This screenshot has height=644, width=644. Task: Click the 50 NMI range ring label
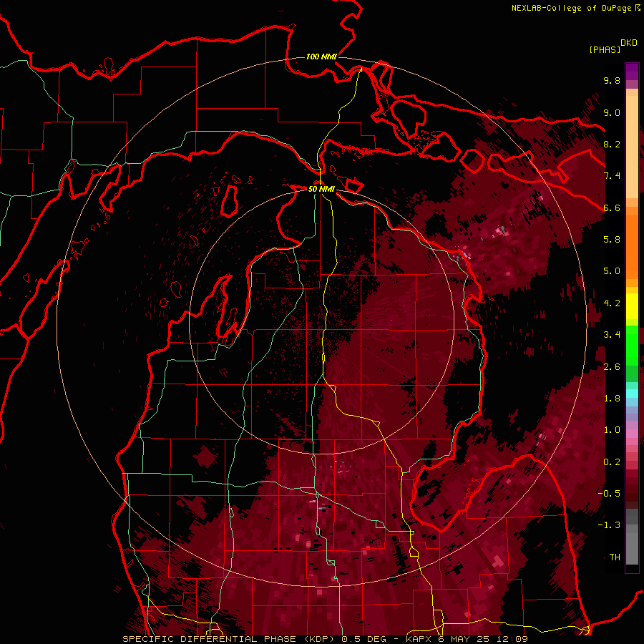pos(321,189)
